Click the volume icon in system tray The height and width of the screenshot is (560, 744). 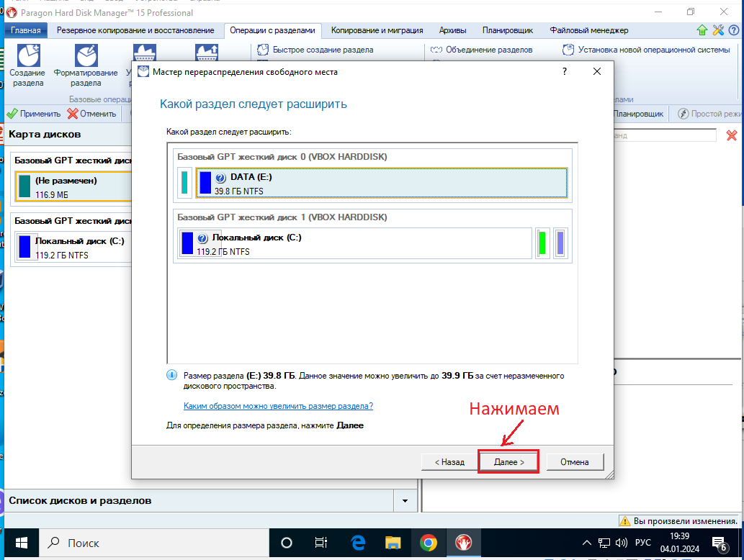621,543
